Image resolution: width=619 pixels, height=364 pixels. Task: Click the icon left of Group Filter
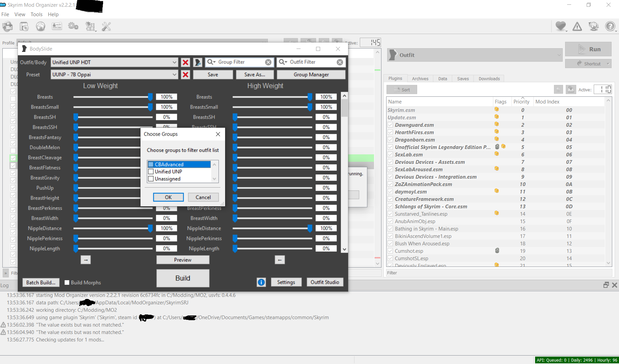pyautogui.click(x=198, y=62)
